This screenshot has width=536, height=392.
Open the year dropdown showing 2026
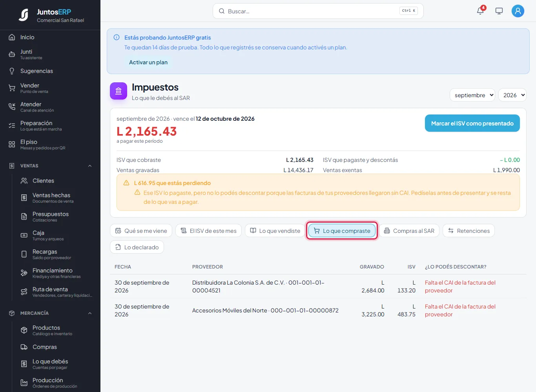point(512,95)
